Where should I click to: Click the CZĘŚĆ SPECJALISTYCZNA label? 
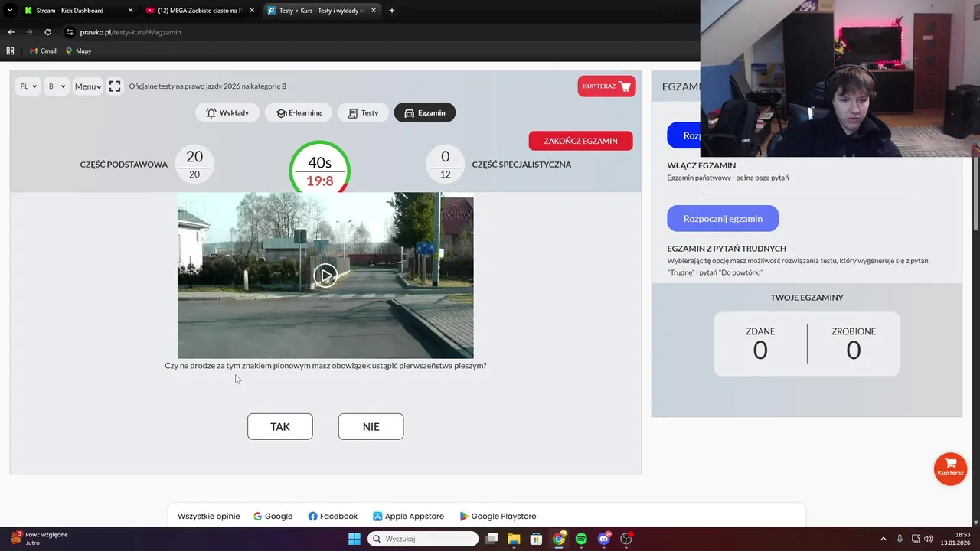pos(521,165)
